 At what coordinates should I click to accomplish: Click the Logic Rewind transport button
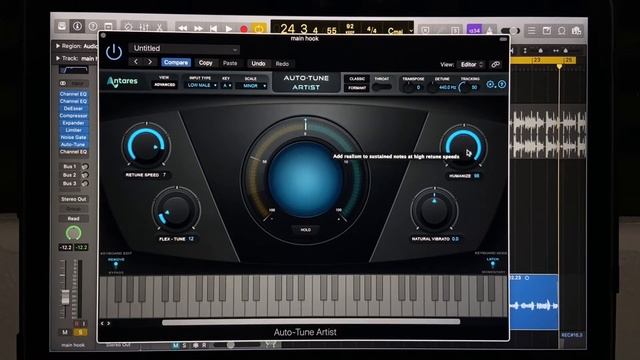coord(182,28)
